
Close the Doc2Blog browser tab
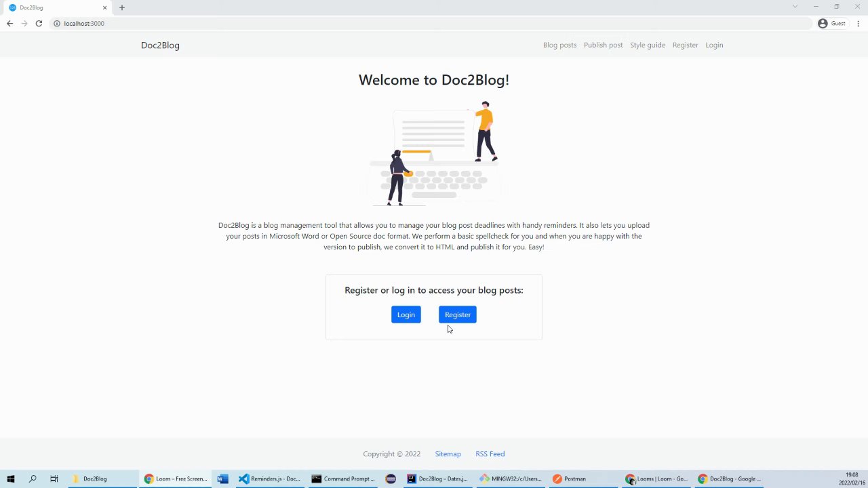coord(104,7)
